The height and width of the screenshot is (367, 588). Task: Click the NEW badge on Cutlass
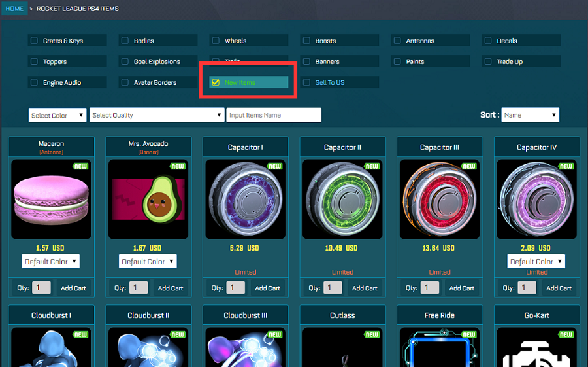tap(372, 334)
